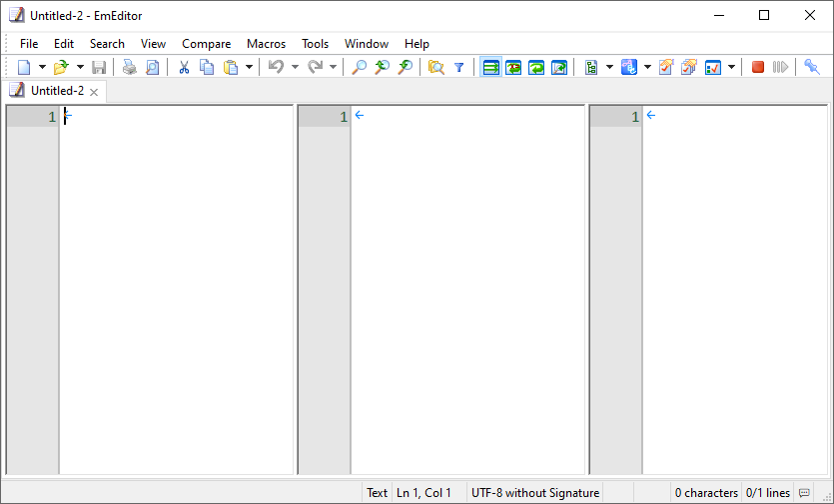Open the New file type dropdown arrow
Screen dimensions: 834x504
pyautogui.click(x=42, y=68)
